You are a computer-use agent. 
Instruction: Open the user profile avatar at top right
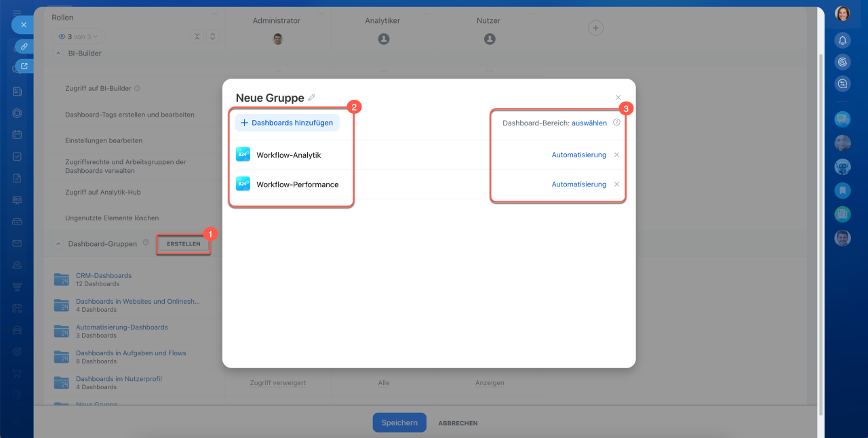tap(842, 14)
